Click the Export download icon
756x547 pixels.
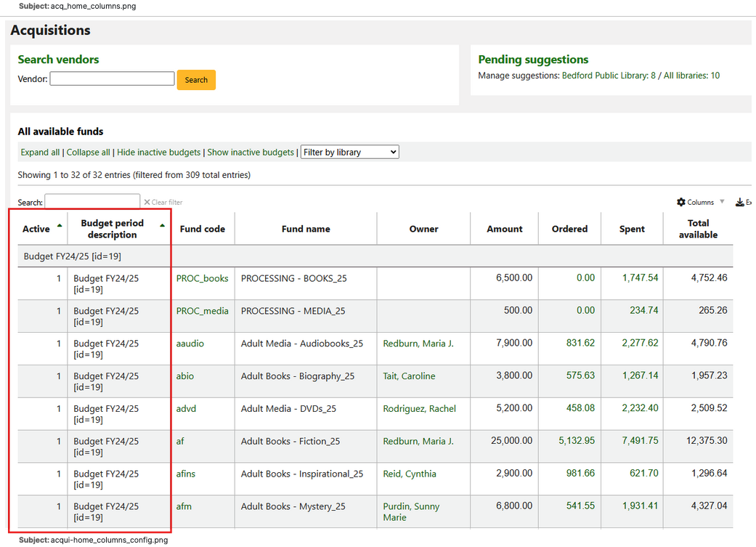(x=740, y=202)
